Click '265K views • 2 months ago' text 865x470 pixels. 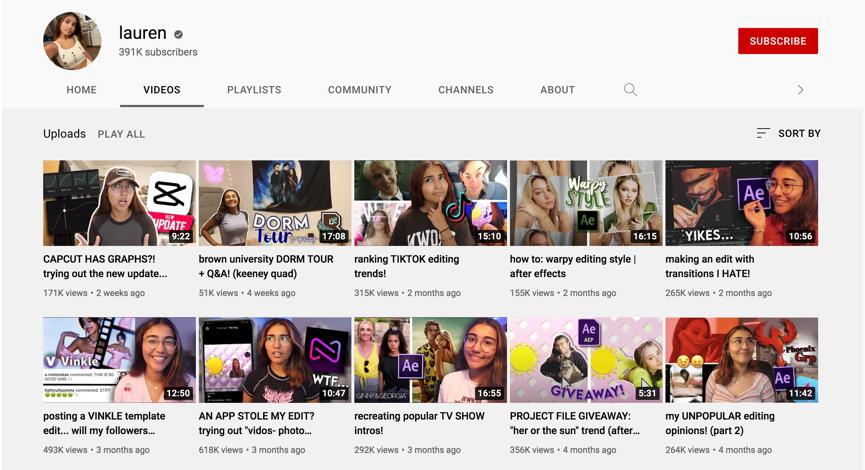click(718, 293)
